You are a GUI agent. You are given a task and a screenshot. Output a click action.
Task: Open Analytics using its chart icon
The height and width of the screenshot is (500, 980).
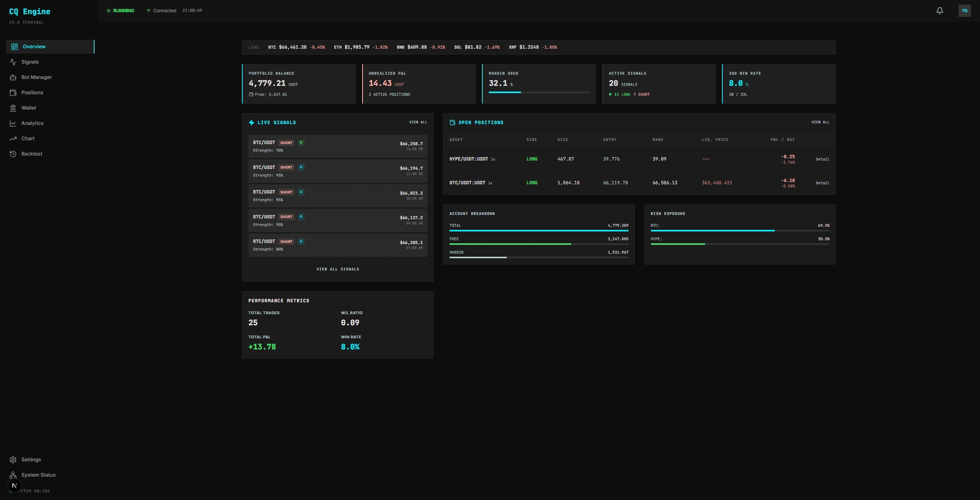tap(14, 123)
